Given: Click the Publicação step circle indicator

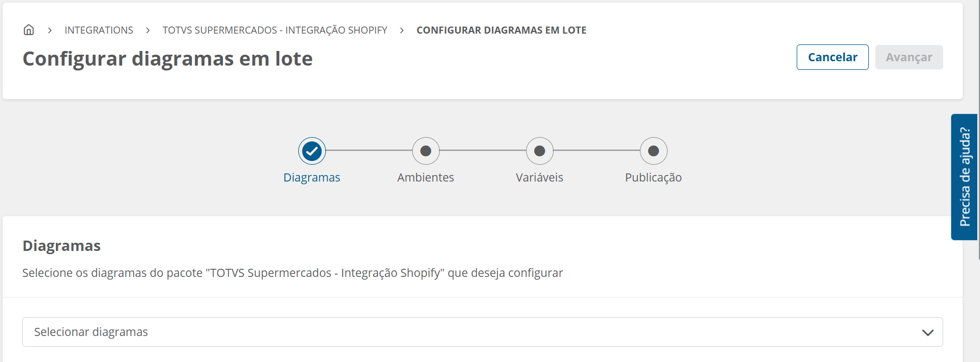Looking at the screenshot, I should click(654, 151).
